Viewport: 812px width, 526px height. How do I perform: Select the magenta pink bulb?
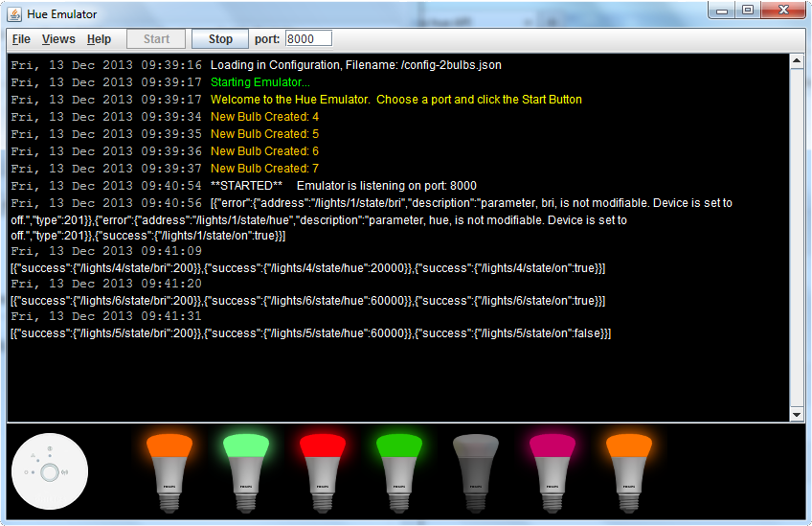(x=553, y=472)
